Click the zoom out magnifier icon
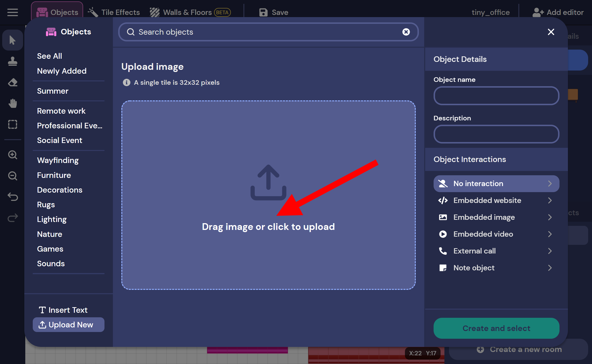 click(13, 176)
